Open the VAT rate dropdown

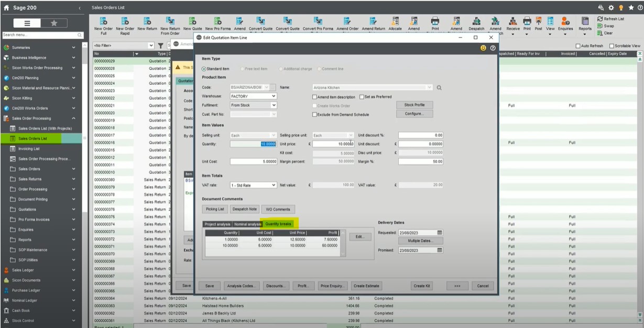coord(274,185)
